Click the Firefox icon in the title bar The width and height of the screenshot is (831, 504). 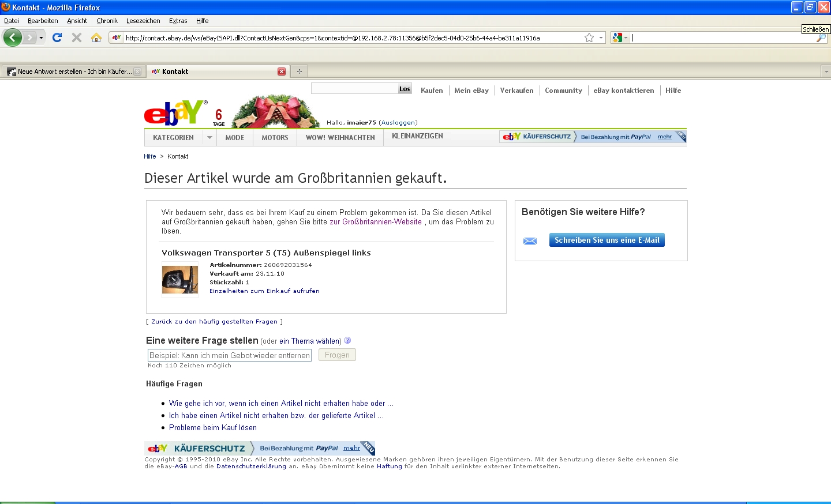click(x=6, y=7)
